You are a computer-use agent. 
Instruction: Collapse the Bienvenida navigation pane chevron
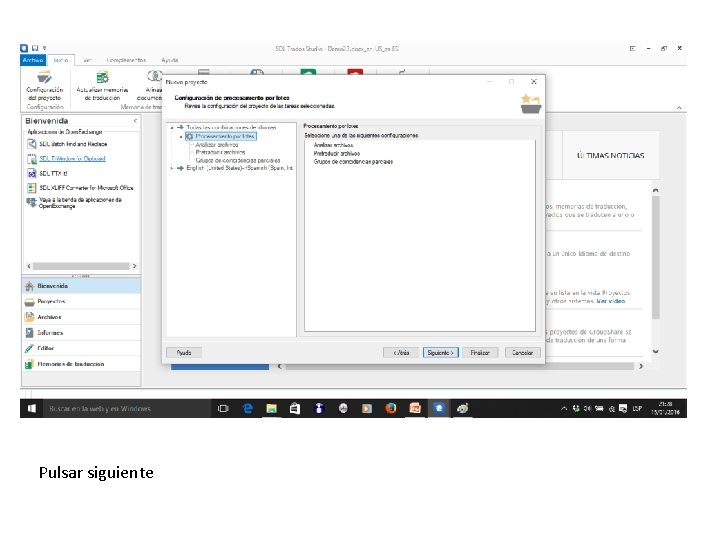[x=135, y=121]
